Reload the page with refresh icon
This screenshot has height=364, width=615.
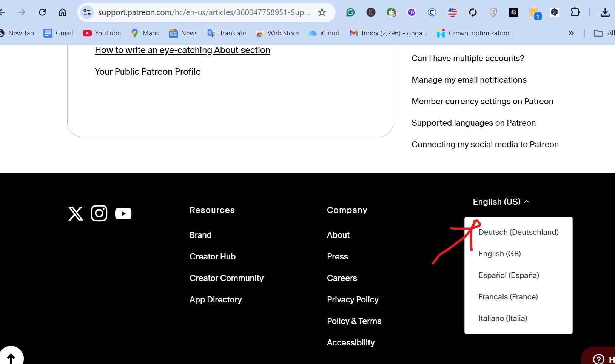click(42, 12)
